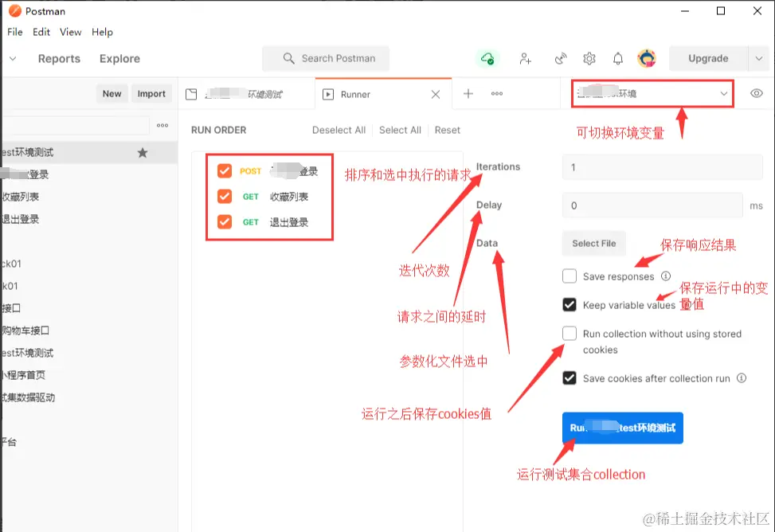The image size is (775, 532).
Task: Open sidebar three-dot options menu
Action: click(x=162, y=126)
